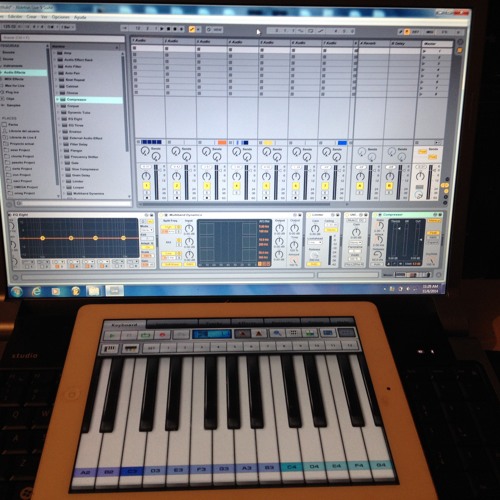Click the browser search field
This screenshot has height=500, width=500.
pyautogui.click(x=62, y=38)
